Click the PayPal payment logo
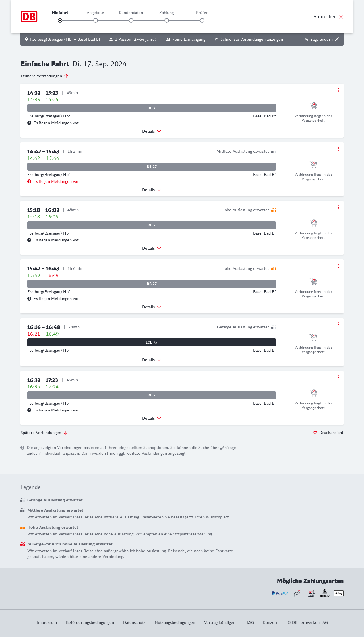Screen dimensions: 364x637 pos(280,593)
